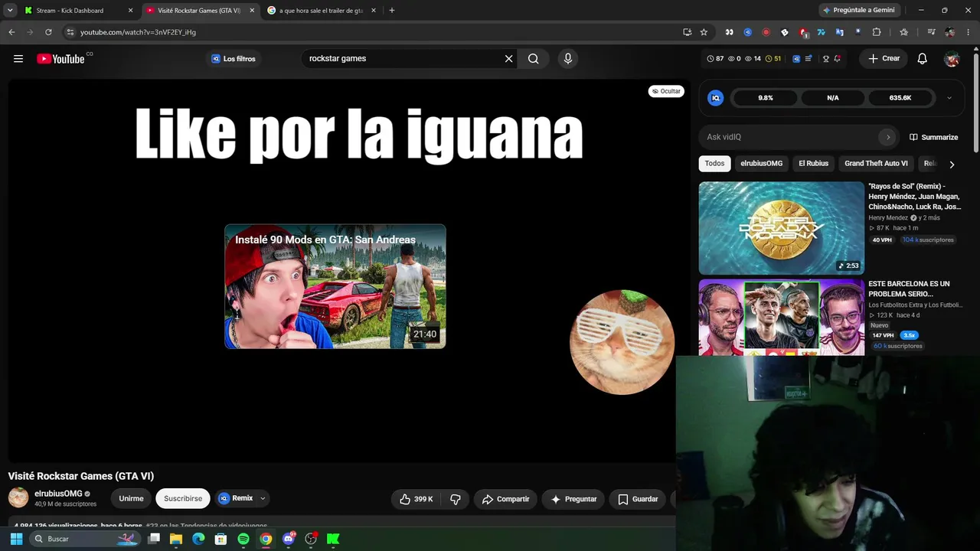Share the video via Compartir
The image size is (980, 551).
[x=505, y=499]
